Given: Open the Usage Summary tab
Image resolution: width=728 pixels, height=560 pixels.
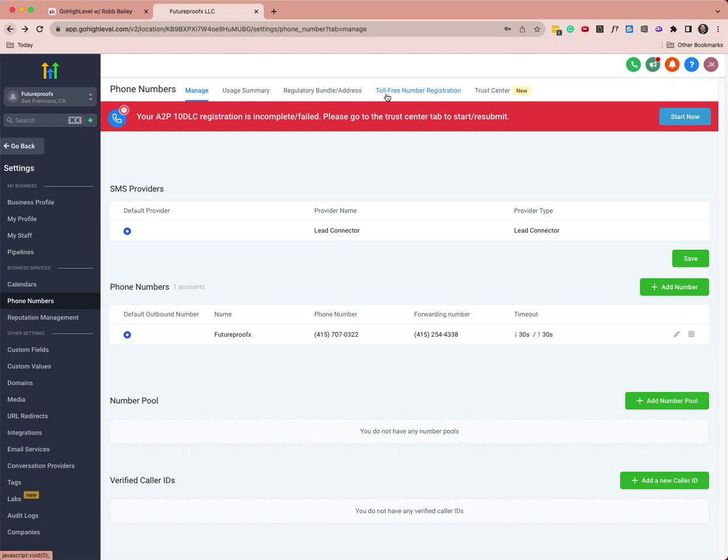Looking at the screenshot, I should click(246, 90).
